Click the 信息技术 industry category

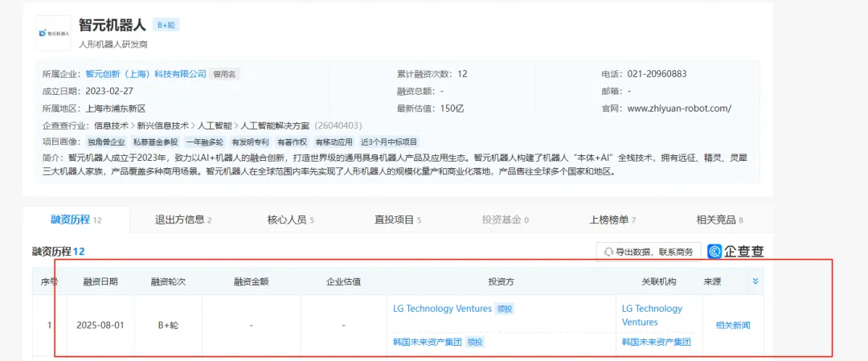111,125
